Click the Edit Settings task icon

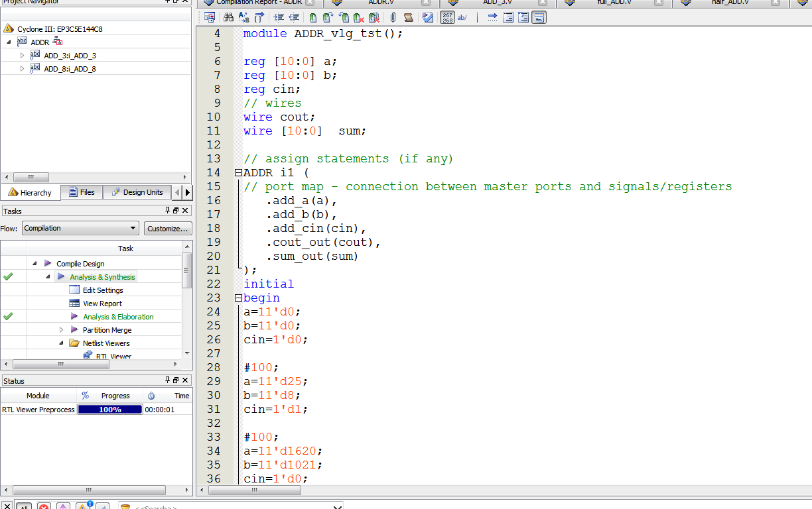74,290
